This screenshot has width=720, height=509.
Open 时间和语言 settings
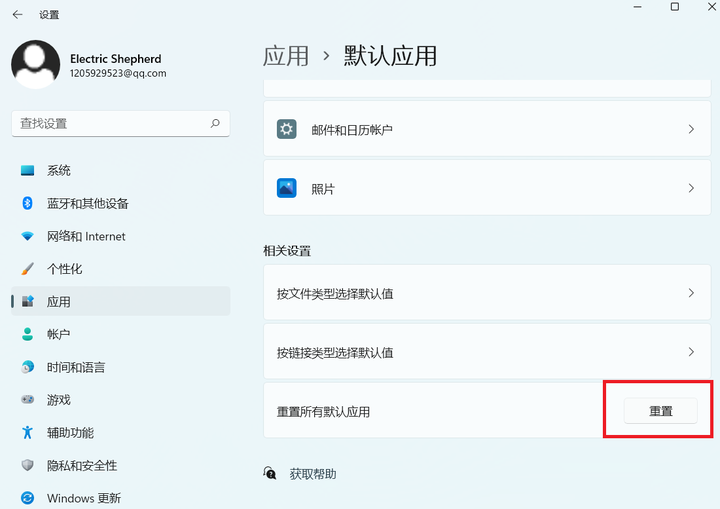(120, 367)
